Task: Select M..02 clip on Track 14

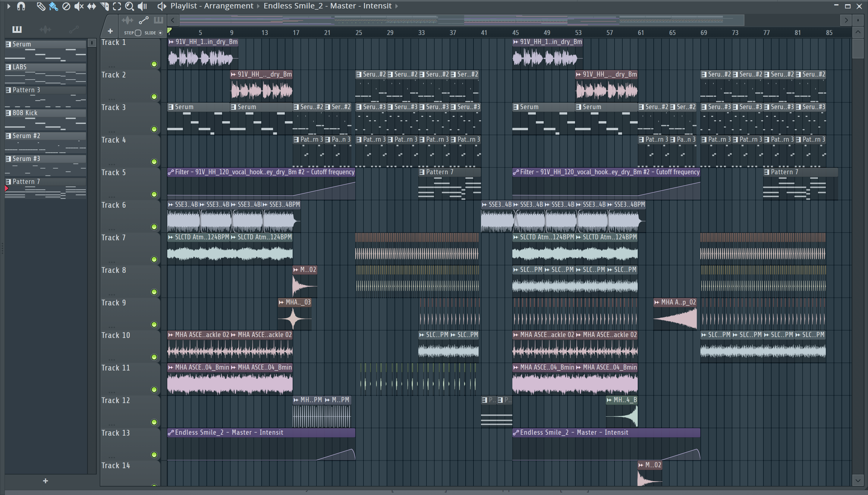Action: (650, 474)
